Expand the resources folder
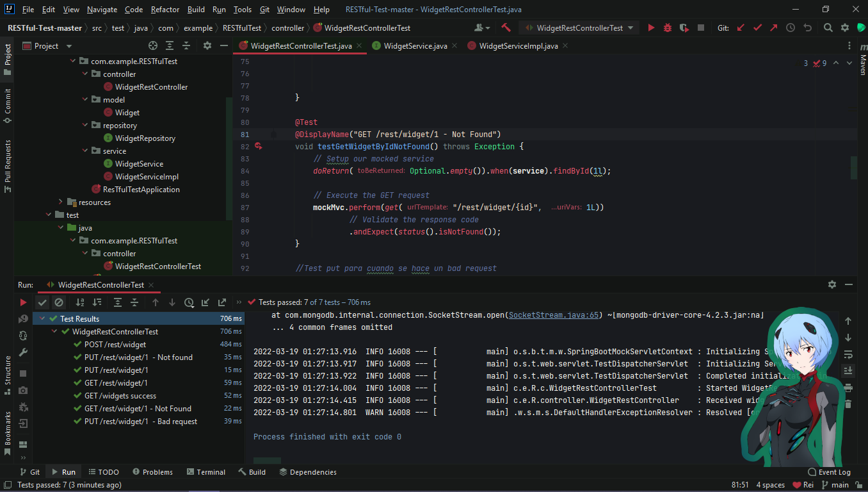This screenshot has height=492, width=868. click(x=61, y=202)
